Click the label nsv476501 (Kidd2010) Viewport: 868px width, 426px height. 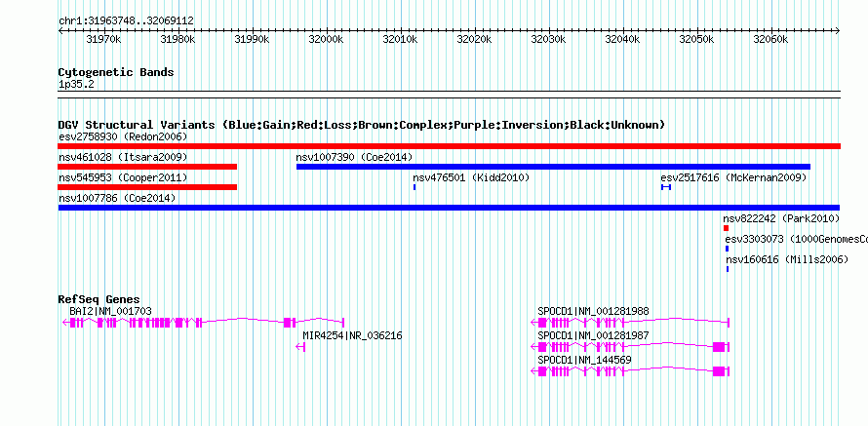(x=472, y=177)
